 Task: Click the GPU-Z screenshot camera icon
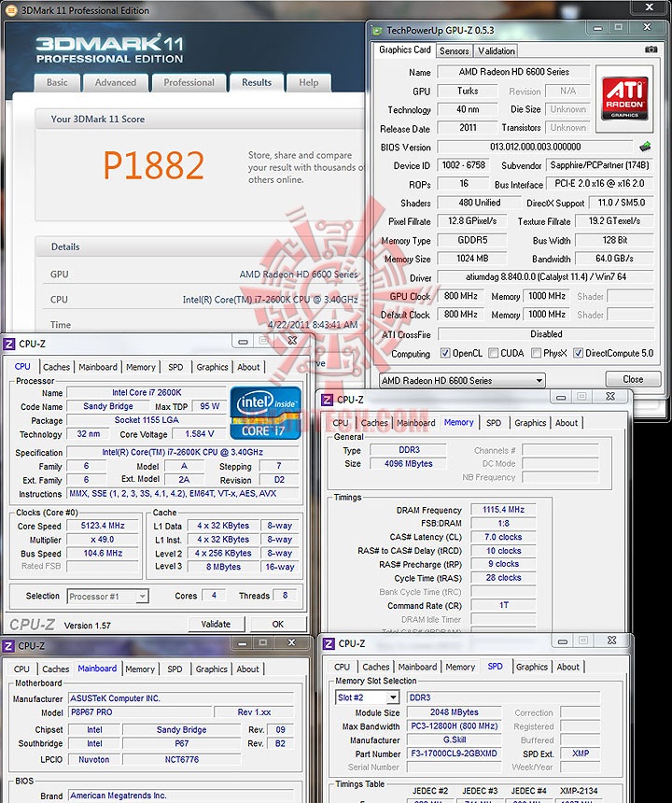pyautogui.click(x=651, y=49)
